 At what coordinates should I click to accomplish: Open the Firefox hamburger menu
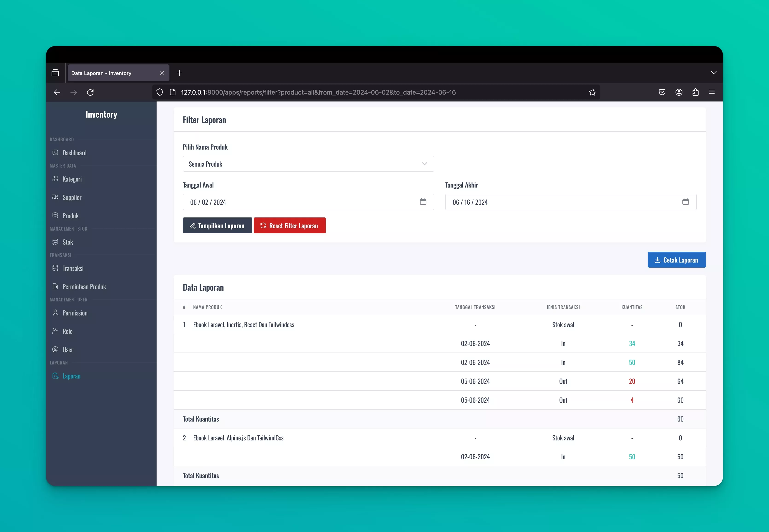(x=712, y=92)
